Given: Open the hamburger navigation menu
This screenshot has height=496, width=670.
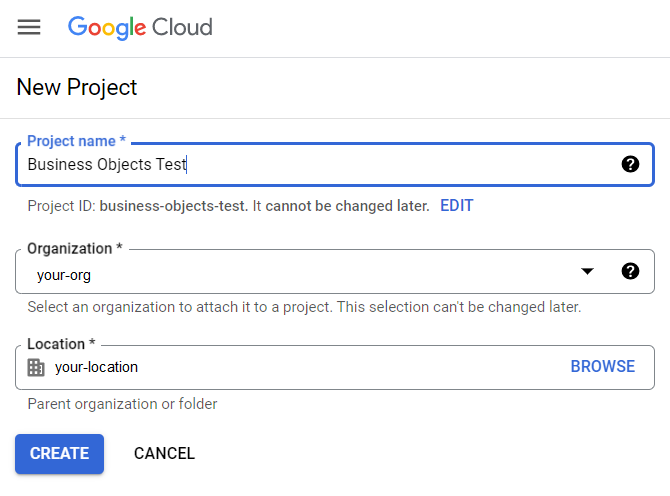Looking at the screenshot, I should (x=29, y=27).
